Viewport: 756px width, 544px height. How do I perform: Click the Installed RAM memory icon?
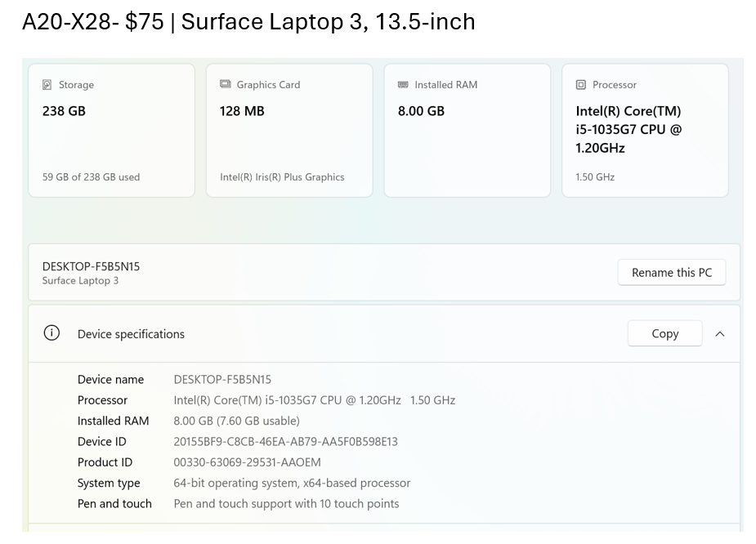pyautogui.click(x=403, y=84)
